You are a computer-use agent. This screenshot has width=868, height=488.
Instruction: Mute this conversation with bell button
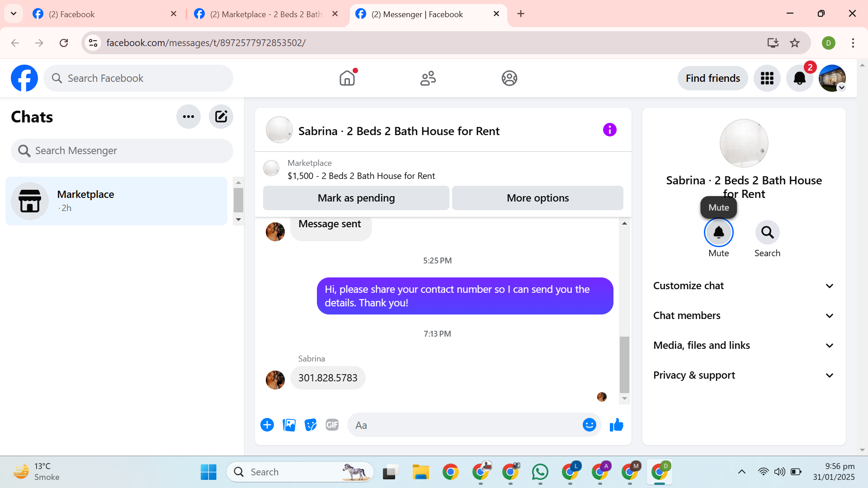click(x=719, y=232)
